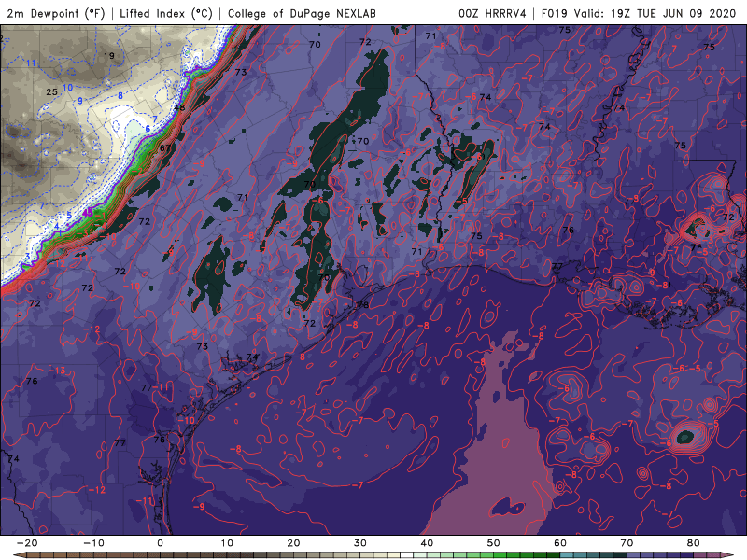Viewport: 747px width, 560px height.
Task: Click the blue '11' contour label
Action: (x=31, y=63)
